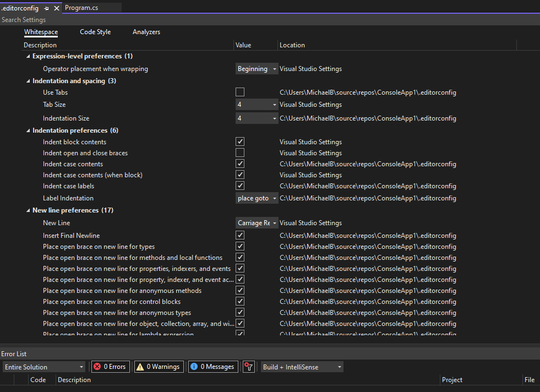The image size is (540, 392).
Task: Check Indent open and close braces
Action: coord(240,153)
